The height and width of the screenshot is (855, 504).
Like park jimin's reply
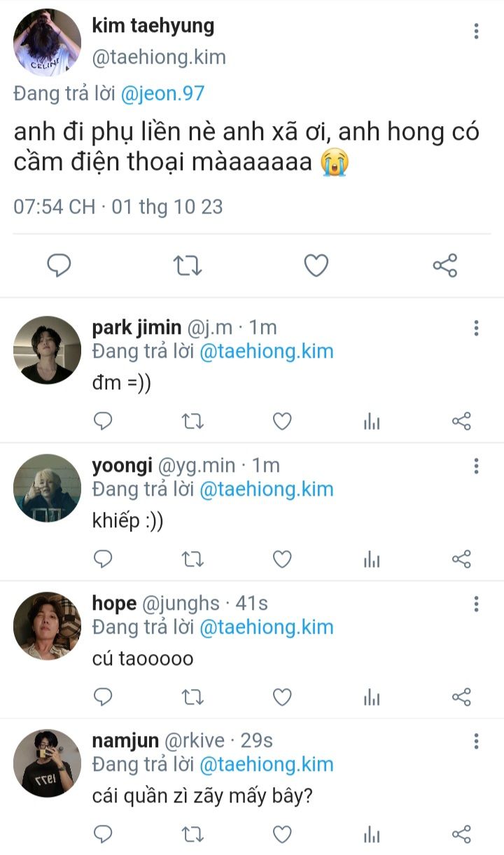pyautogui.click(x=282, y=421)
